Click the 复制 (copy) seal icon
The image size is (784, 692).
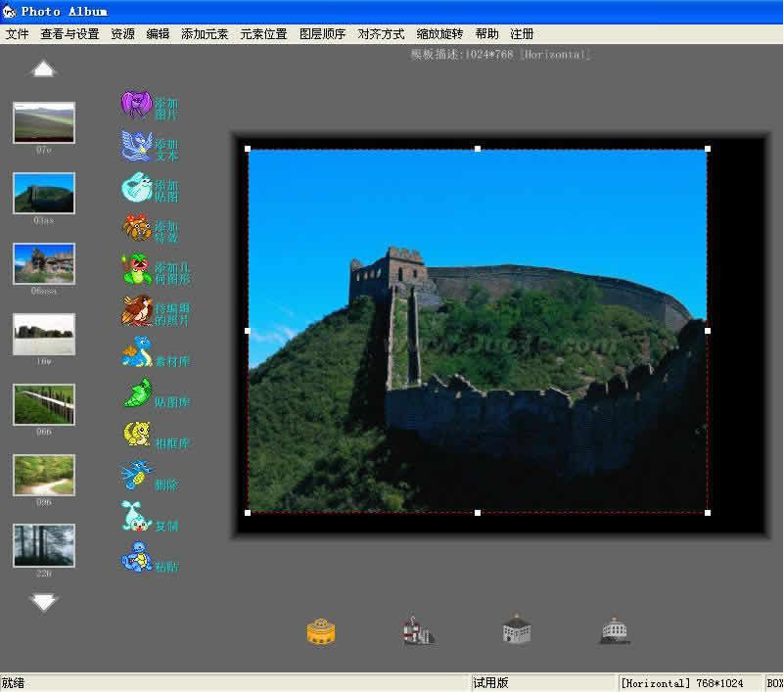pos(136,517)
